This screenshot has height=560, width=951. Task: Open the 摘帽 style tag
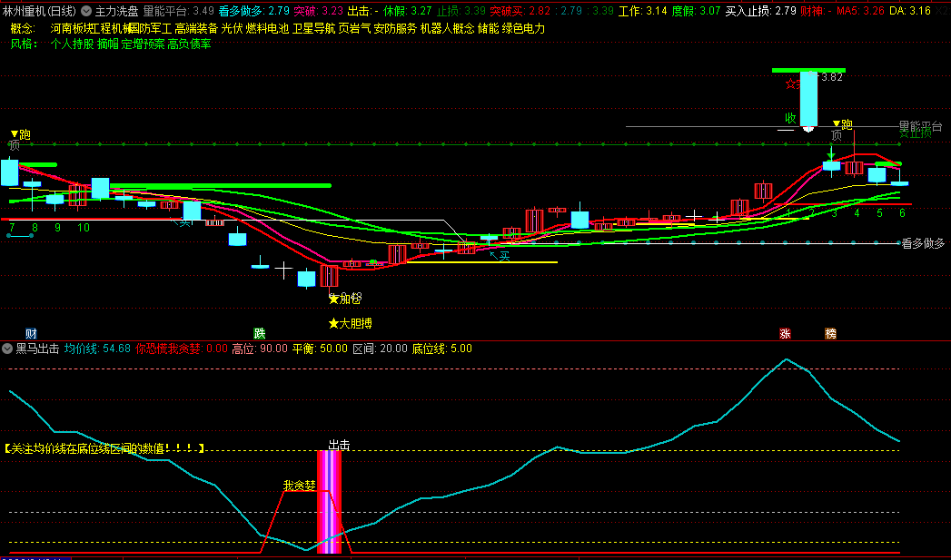(108, 44)
